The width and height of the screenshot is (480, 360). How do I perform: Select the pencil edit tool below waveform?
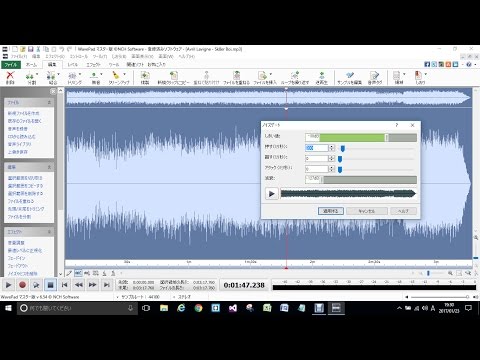(x=69, y=273)
